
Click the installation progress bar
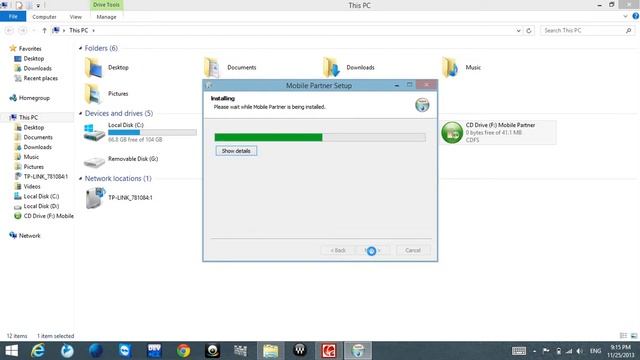click(x=320, y=138)
